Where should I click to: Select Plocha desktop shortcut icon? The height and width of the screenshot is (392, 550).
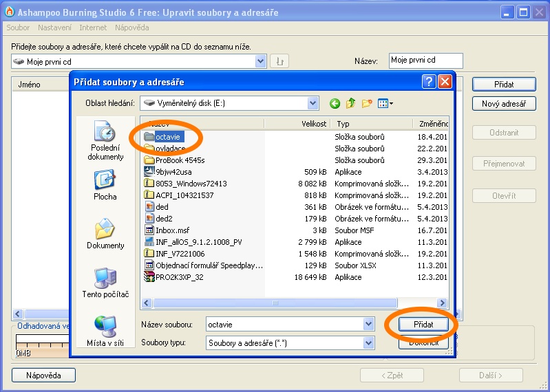(105, 185)
